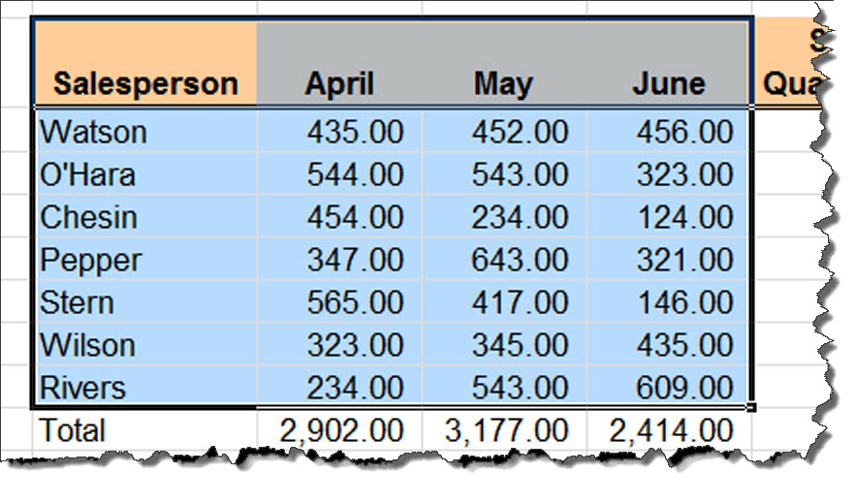Select the O'Hara name cell

(x=145, y=174)
